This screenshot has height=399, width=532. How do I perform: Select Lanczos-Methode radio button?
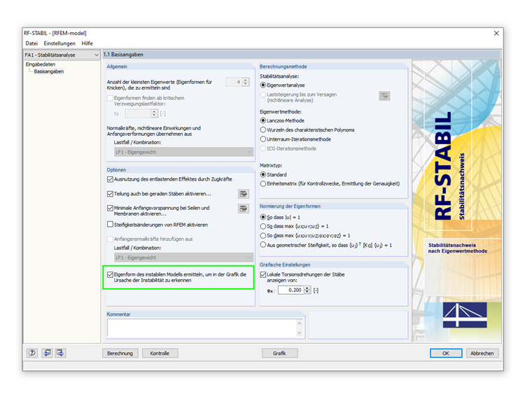coord(263,120)
